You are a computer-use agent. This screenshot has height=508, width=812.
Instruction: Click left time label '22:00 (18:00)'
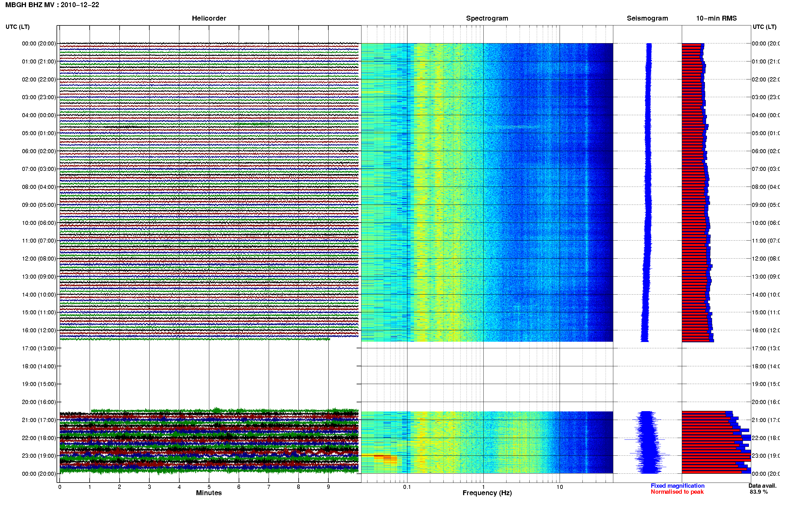tap(39, 438)
